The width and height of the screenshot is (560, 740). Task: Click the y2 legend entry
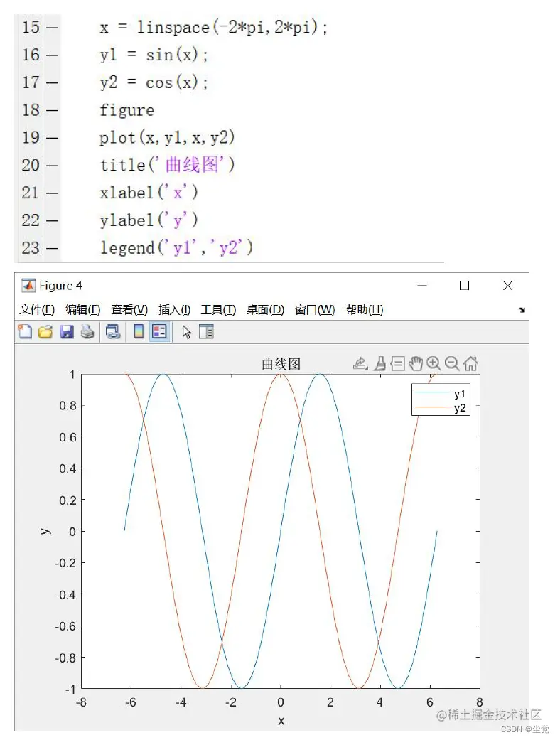(440, 408)
